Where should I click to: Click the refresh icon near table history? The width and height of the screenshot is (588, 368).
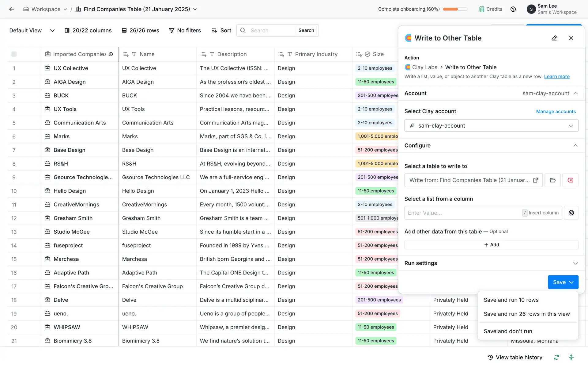(556, 357)
